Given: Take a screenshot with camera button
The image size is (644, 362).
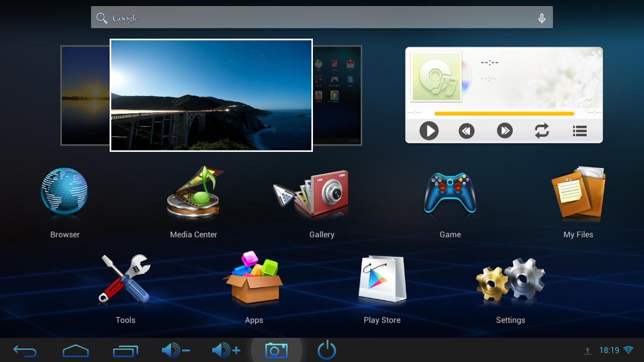Looking at the screenshot, I should pos(276,350).
